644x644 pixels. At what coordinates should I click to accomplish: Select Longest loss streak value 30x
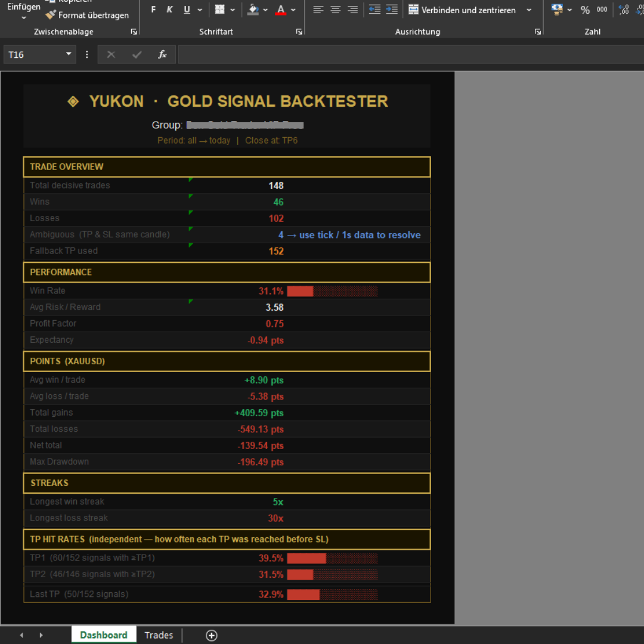tap(275, 518)
